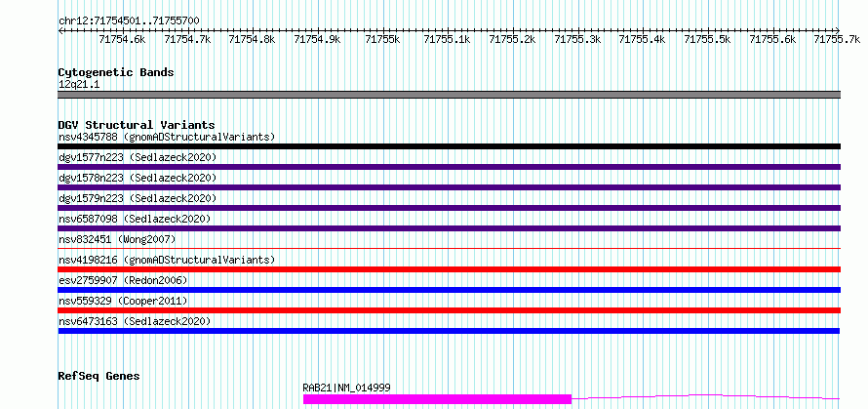Click the red nsv559329 variant bar

[449, 310]
